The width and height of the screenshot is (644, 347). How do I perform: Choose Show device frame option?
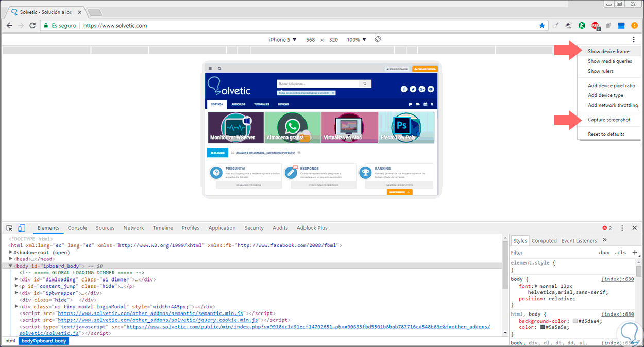tap(608, 52)
